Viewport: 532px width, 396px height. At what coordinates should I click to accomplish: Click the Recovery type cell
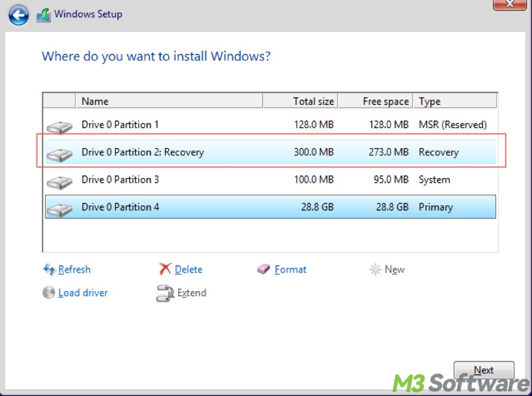439,152
